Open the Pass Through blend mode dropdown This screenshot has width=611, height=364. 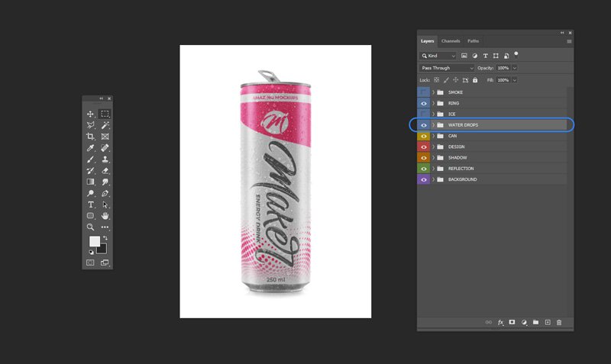pyautogui.click(x=447, y=68)
